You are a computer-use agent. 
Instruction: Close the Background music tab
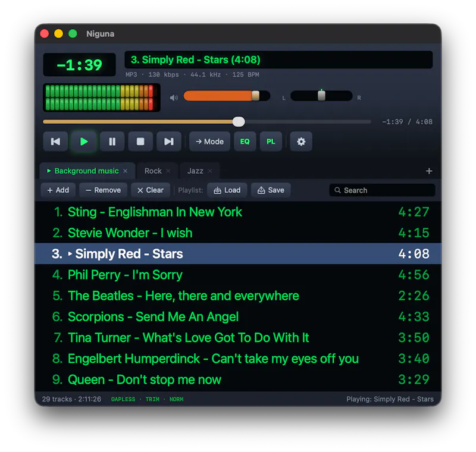[x=126, y=171]
